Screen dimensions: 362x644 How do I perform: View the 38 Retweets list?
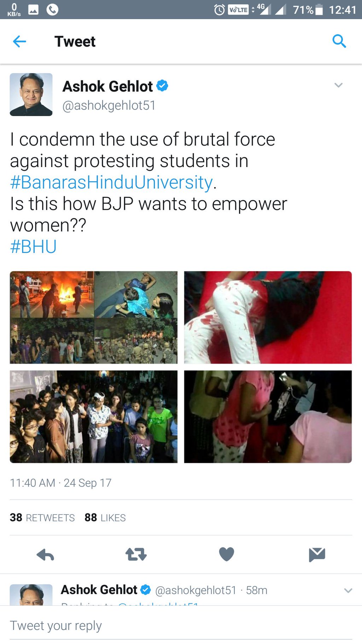point(42,518)
